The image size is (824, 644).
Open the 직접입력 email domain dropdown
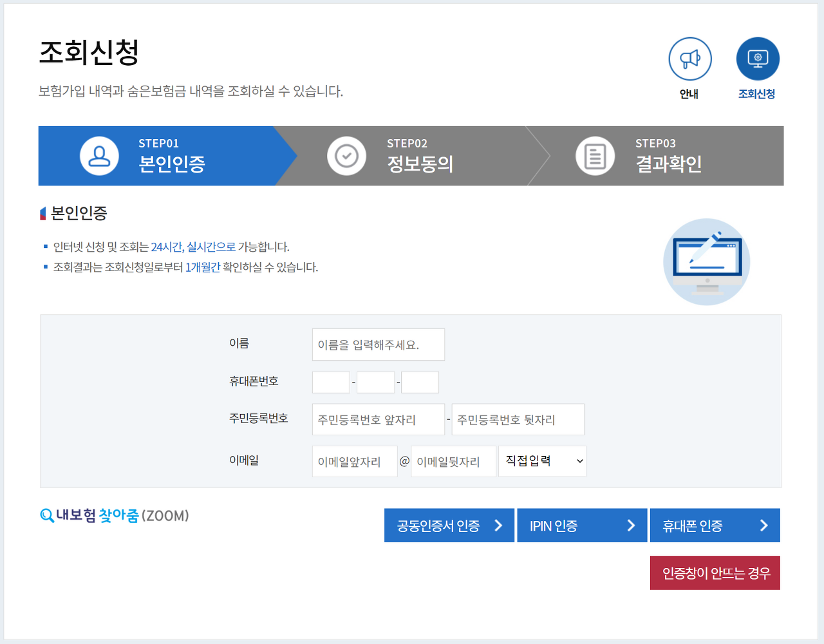click(542, 461)
